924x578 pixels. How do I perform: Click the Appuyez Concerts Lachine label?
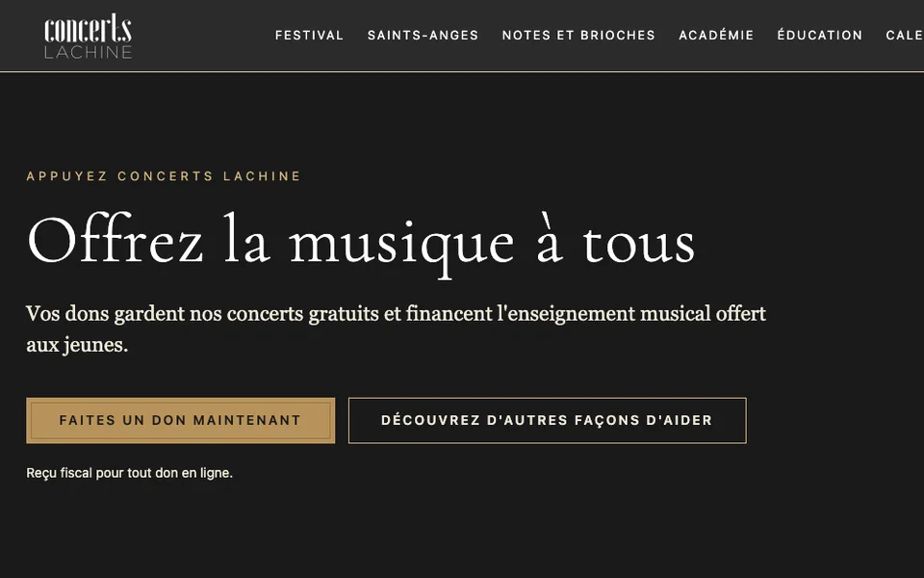click(x=164, y=176)
